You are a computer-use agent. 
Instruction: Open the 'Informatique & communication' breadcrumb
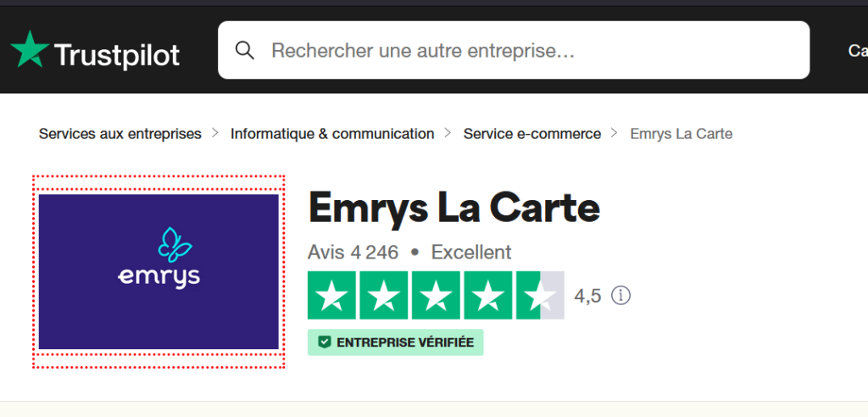(x=332, y=133)
